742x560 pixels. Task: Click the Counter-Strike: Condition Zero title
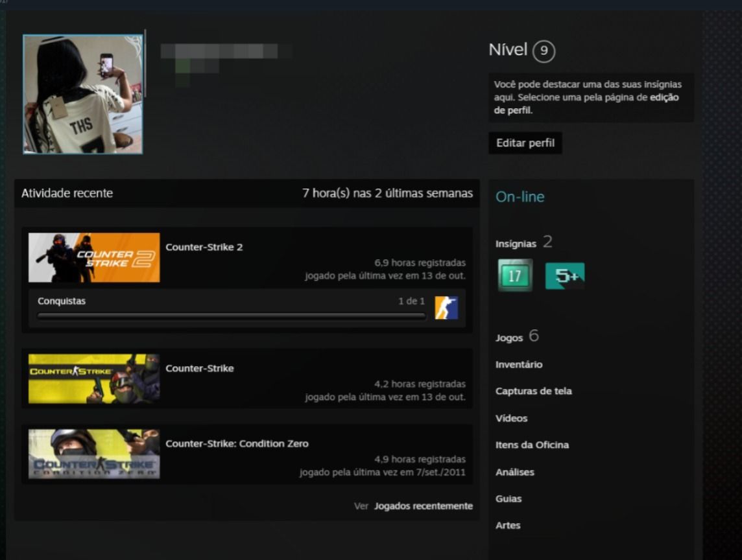tap(237, 443)
